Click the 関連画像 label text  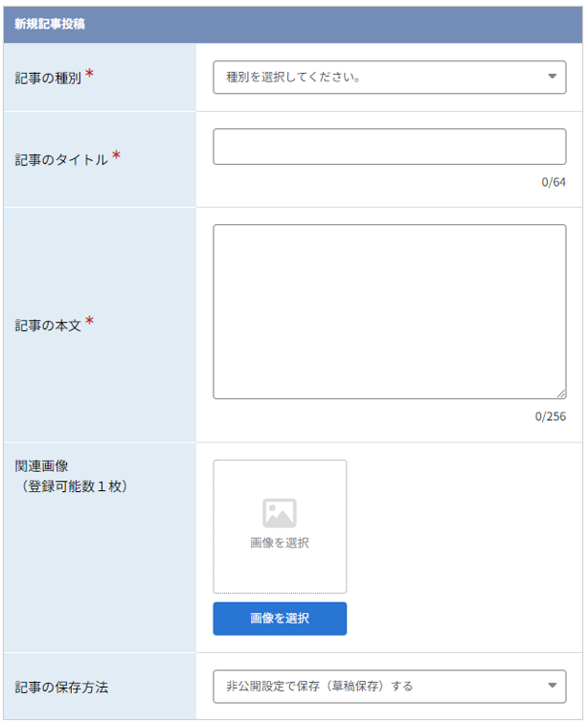[41, 466]
